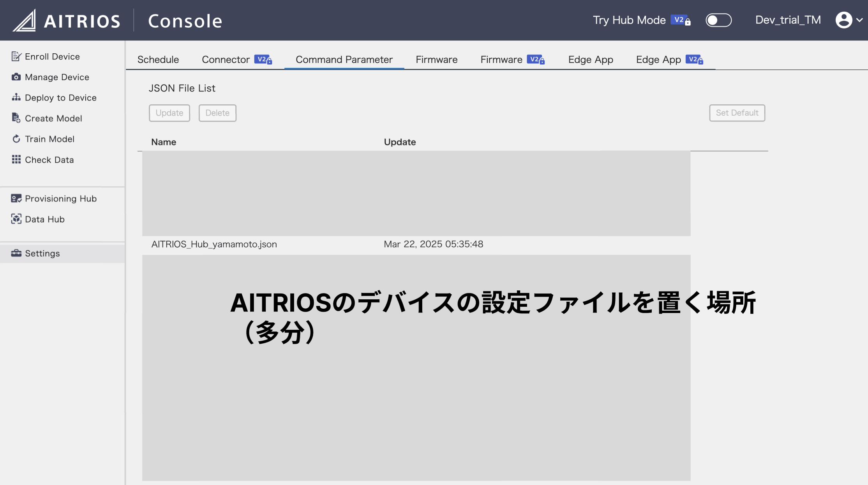Click the Provisioning Hub icon

16,199
